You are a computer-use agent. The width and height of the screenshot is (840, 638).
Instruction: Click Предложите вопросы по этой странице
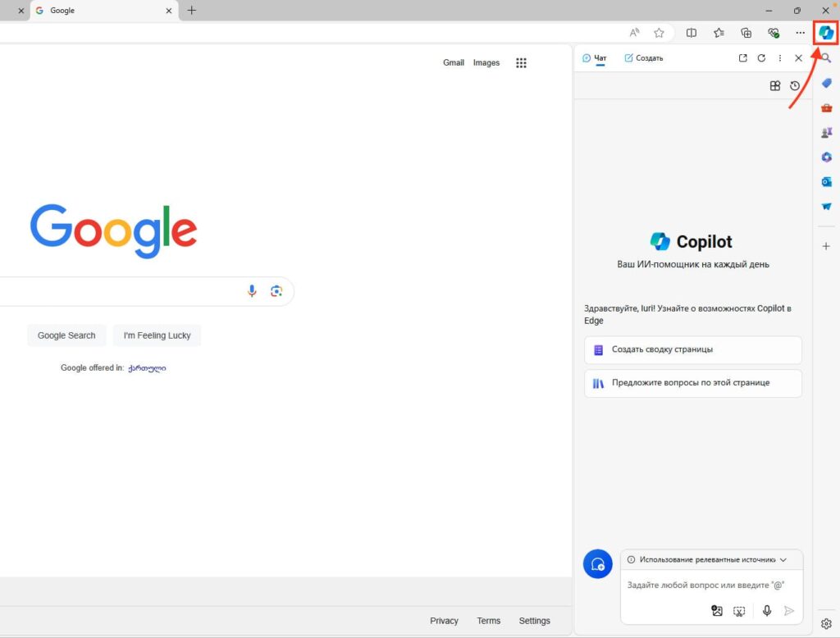[x=692, y=383]
